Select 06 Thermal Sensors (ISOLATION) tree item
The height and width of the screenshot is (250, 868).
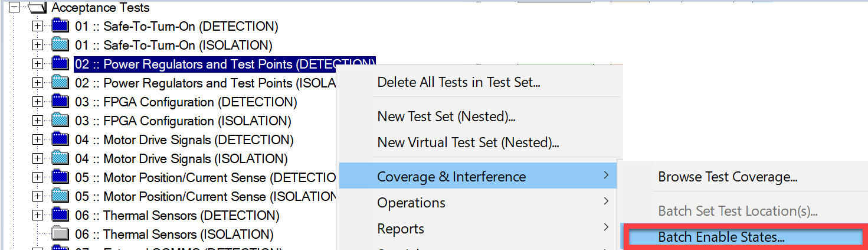tap(174, 234)
